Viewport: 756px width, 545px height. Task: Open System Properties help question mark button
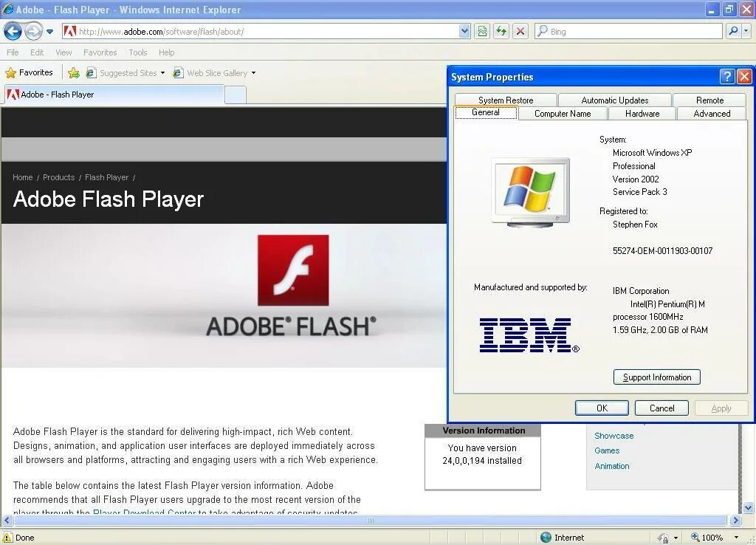727,76
